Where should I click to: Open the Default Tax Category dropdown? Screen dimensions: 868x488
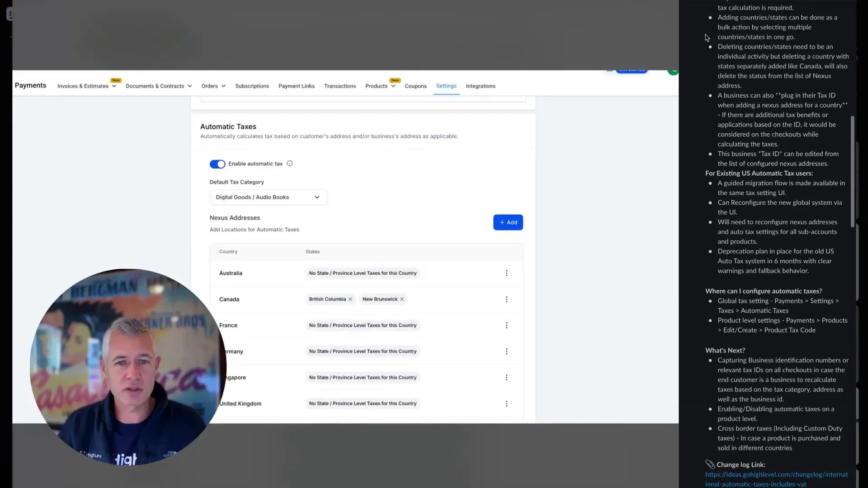268,197
